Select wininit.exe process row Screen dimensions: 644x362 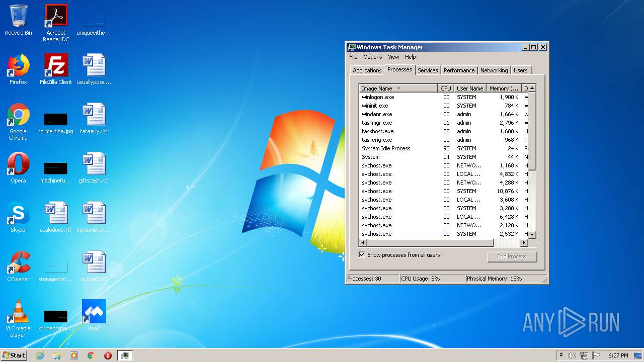coord(443,106)
